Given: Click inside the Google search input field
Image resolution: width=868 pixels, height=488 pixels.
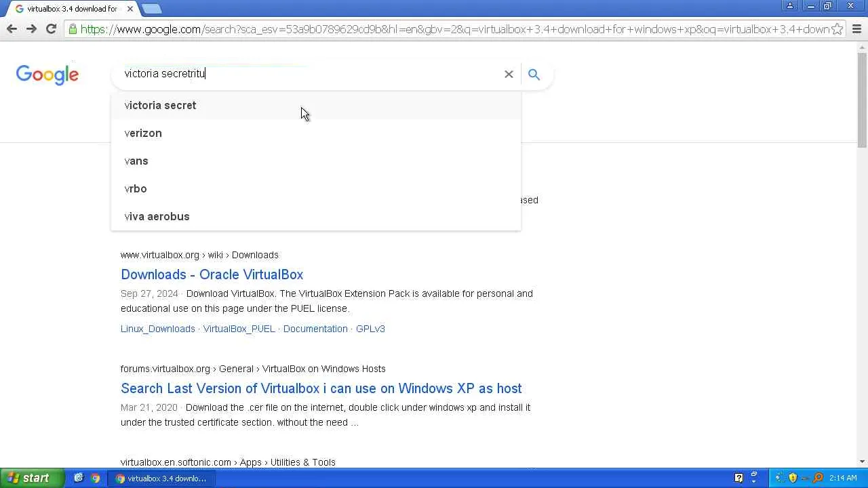Looking at the screenshot, I should [x=309, y=74].
